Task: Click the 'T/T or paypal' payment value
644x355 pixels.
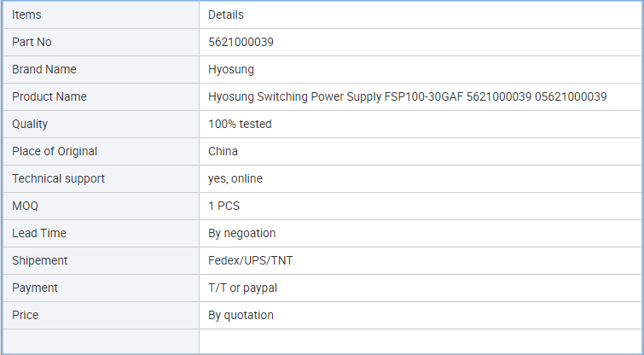Action: [242, 288]
